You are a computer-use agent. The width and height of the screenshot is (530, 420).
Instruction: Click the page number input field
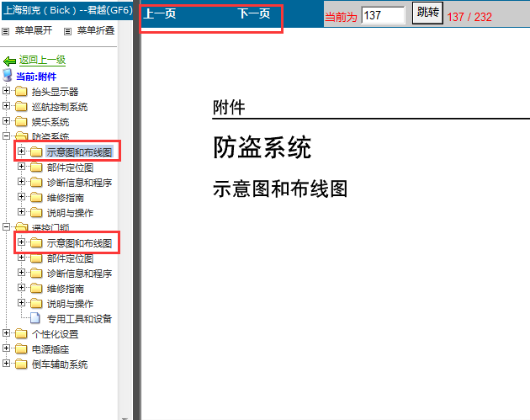click(x=383, y=15)
